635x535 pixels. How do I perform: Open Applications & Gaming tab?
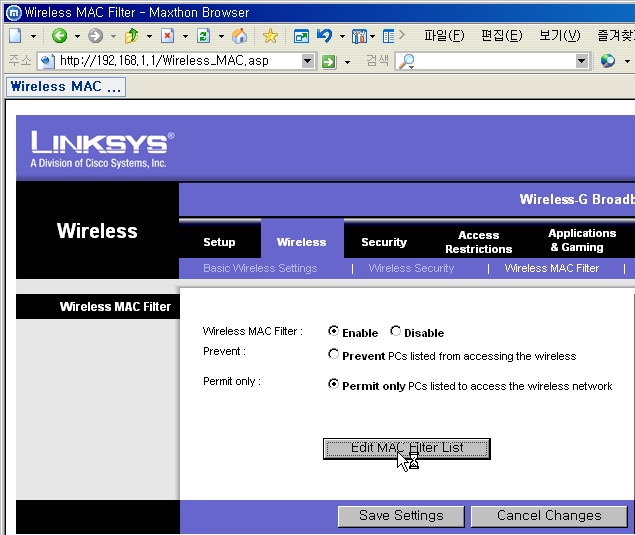click(582, 240)
